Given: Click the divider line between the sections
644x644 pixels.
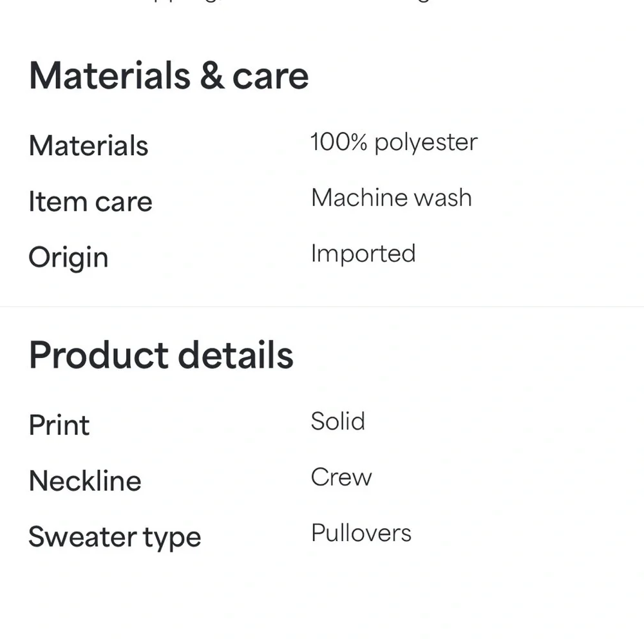Looking at the screenshot, I should click(322, 307).
